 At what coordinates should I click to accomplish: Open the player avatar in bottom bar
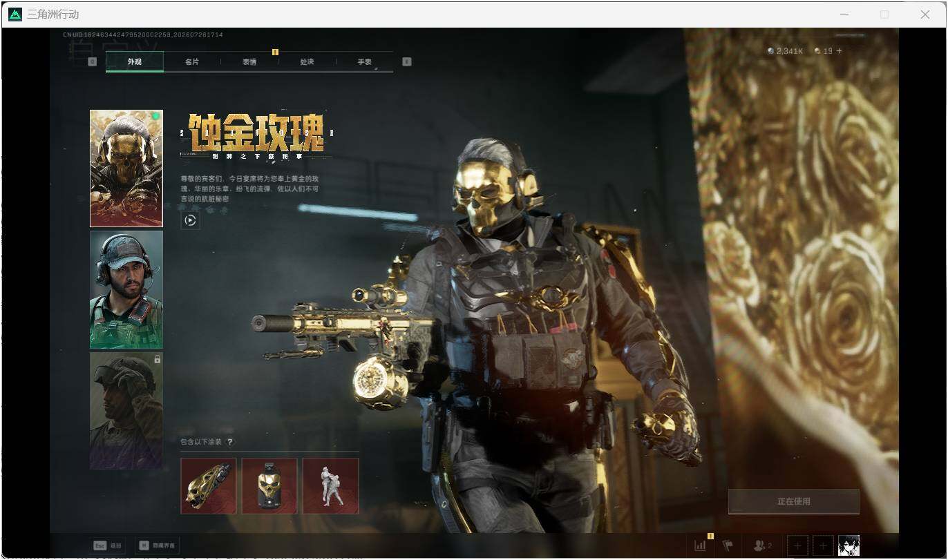tap(849, 545)
